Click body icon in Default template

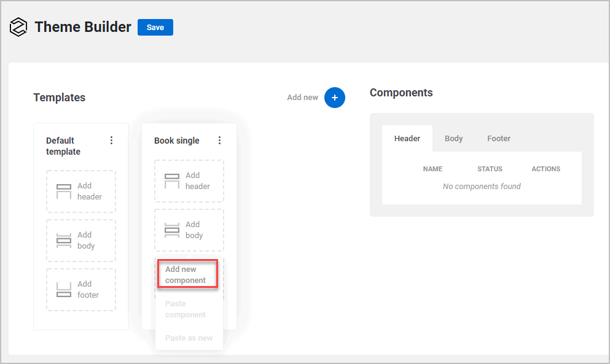(64, 241)
